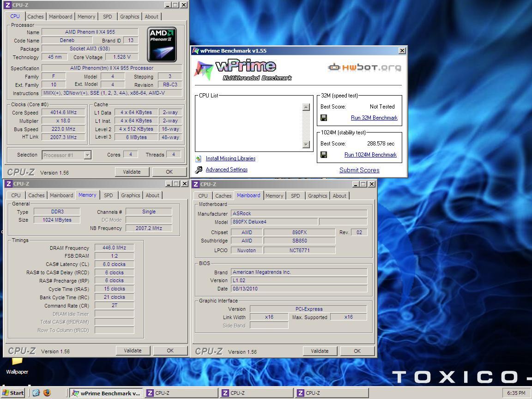Click the Install Missing Libraries link

pos(231,158)
